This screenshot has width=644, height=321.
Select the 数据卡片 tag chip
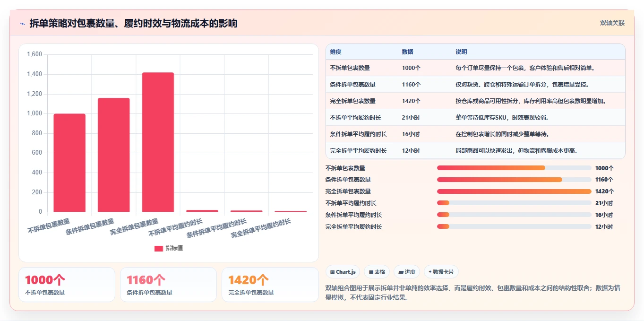tap(441, 272)
